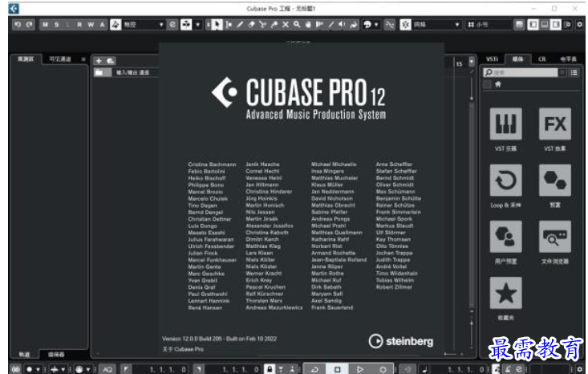Select the Split scissors tool
588x374 pixels.
[262, 25]
